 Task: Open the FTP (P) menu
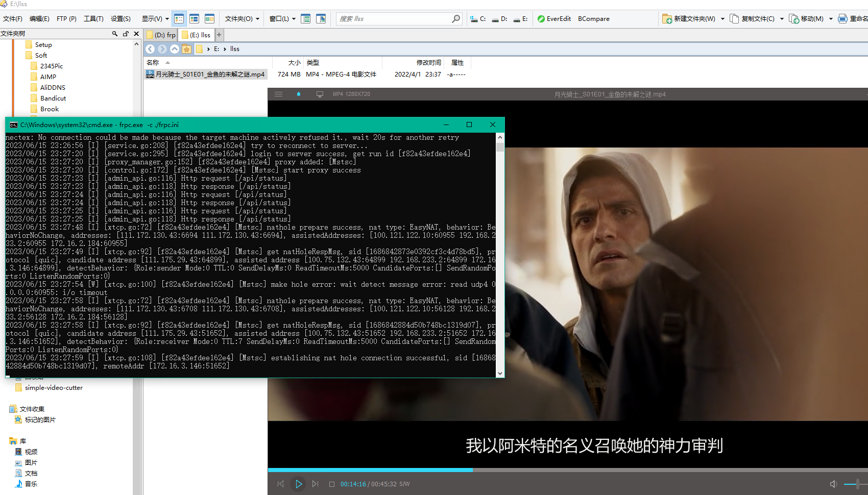66,19
